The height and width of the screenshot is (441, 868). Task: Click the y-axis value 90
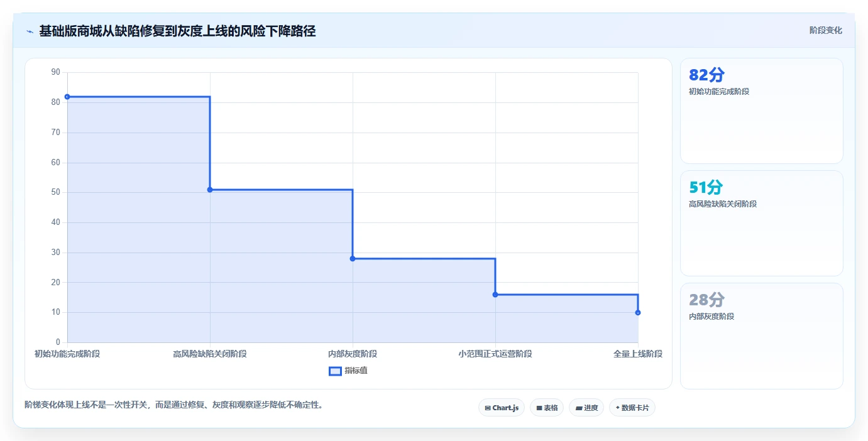pos(55,72)
